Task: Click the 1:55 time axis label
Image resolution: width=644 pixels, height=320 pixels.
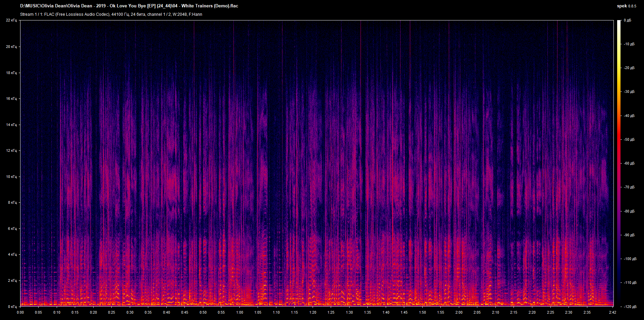Action: [441, 312]
